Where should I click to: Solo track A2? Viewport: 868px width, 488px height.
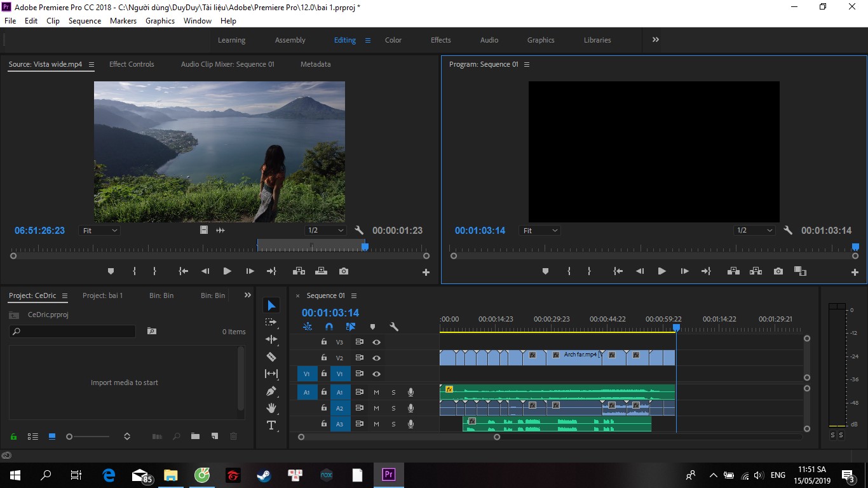pyautogui.click(x=393, y=409)
